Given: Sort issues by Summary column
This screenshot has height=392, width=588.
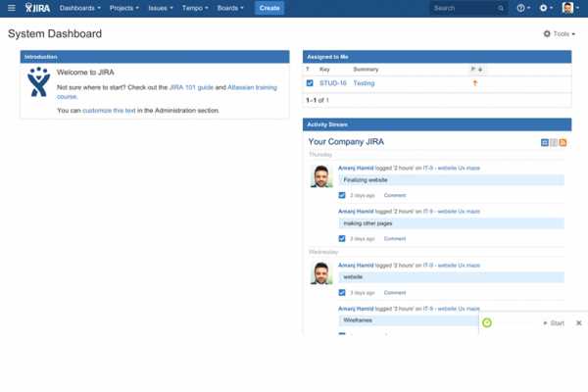Looking at the screenshot, I should point(366,70).
